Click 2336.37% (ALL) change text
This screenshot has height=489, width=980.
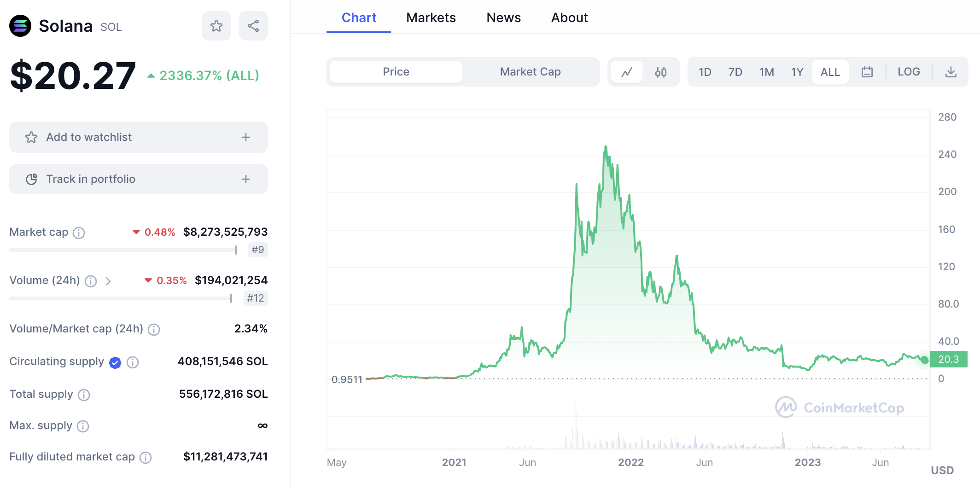(209, 76)
